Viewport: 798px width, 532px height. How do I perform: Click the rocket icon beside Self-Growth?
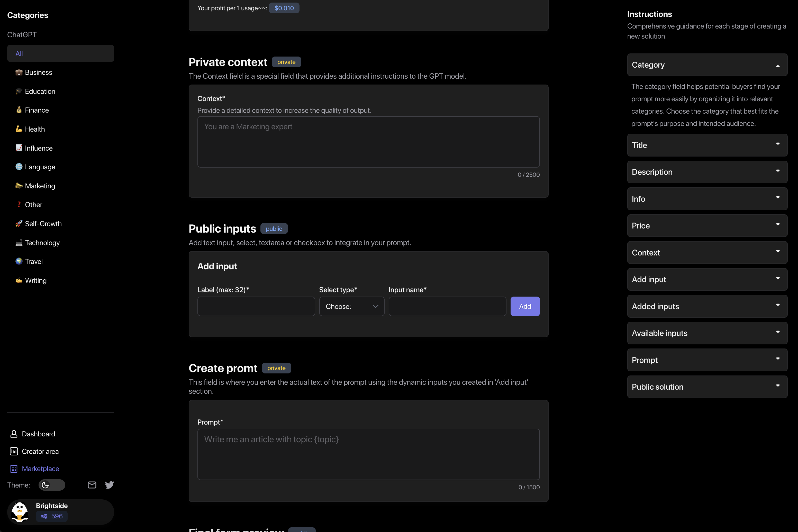coord(19,224)
